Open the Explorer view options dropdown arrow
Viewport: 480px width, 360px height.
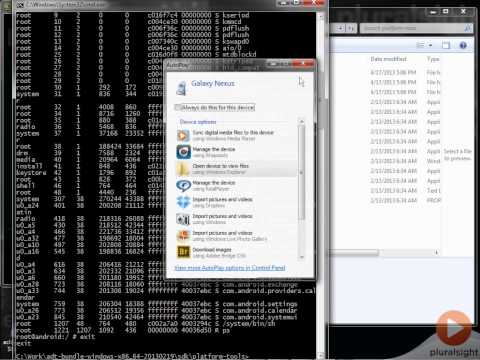tap(430, 45)
